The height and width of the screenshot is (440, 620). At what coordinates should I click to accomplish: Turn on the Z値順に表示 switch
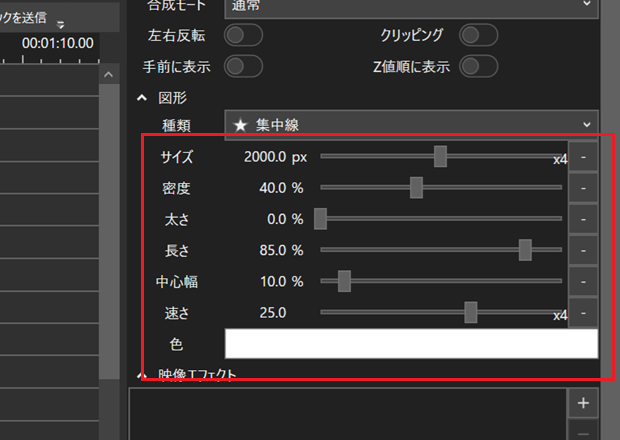pos(478,66)
